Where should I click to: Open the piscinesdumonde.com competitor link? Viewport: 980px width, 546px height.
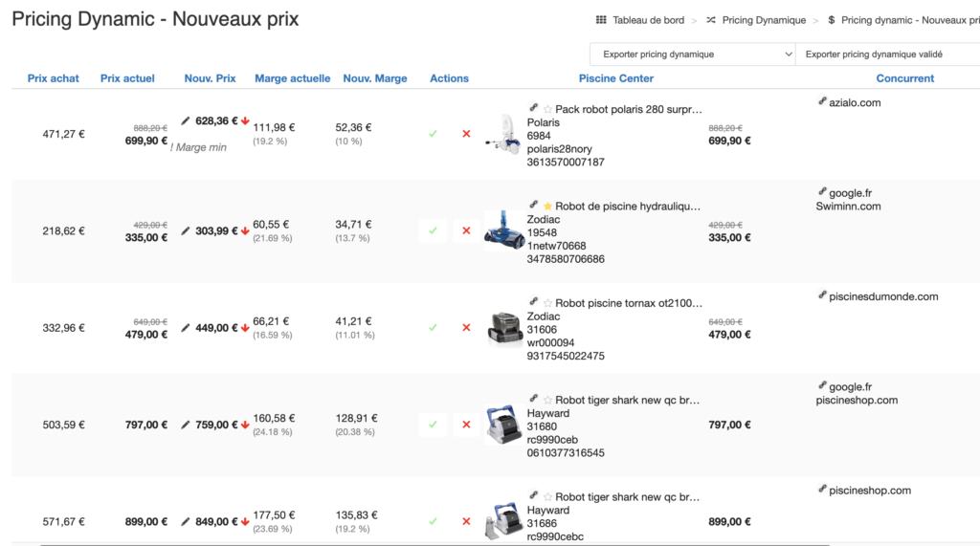[882, 296]
